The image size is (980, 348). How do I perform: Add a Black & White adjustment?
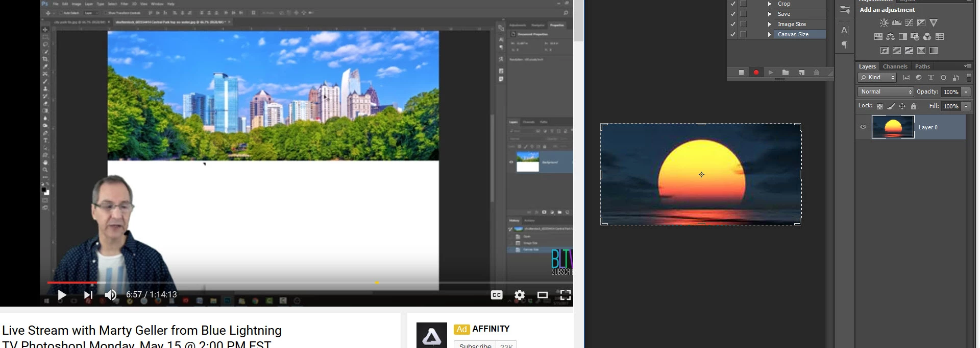pos(903,37)
